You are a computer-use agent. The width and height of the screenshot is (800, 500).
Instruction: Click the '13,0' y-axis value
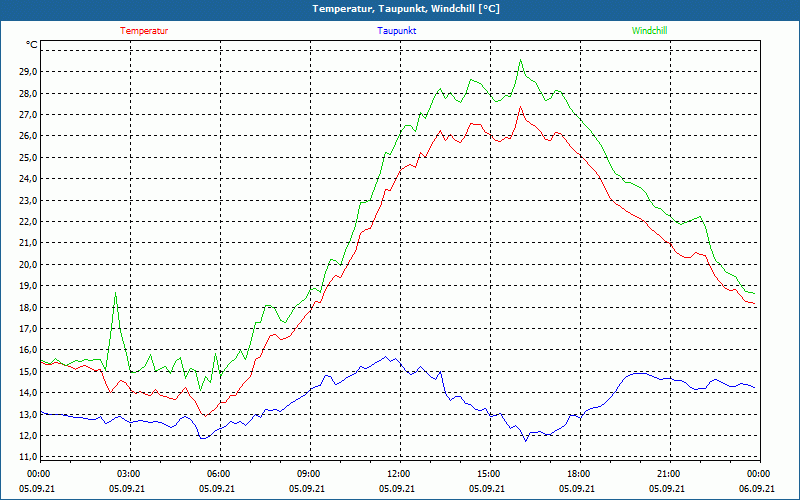(29, 414)
